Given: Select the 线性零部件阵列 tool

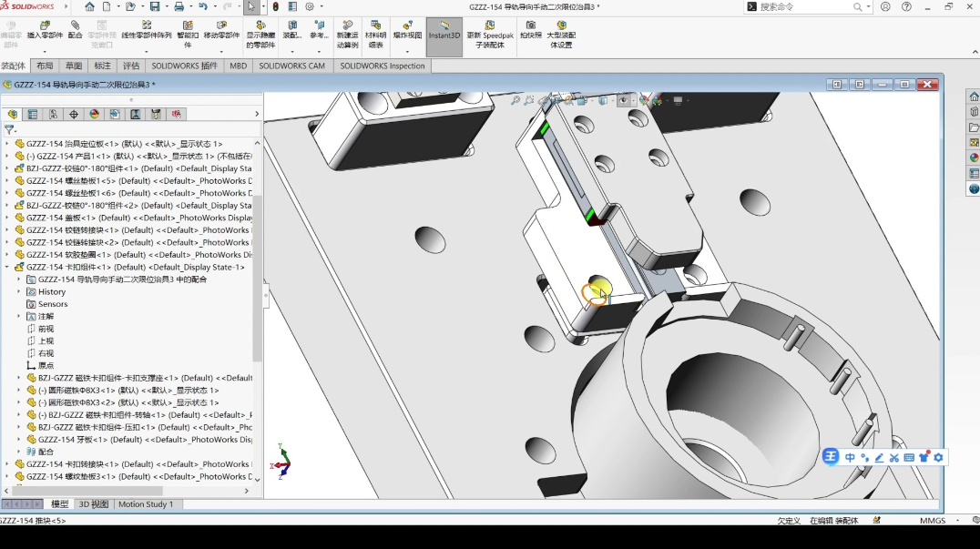Looking at the screenshot, I should pyautogui.click(x=147, y=30).
